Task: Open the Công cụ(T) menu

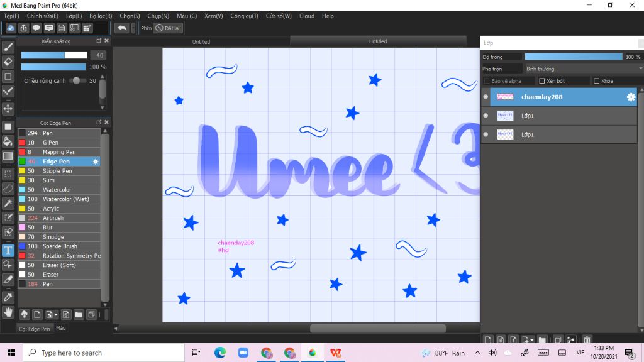Action: point(244,16)
